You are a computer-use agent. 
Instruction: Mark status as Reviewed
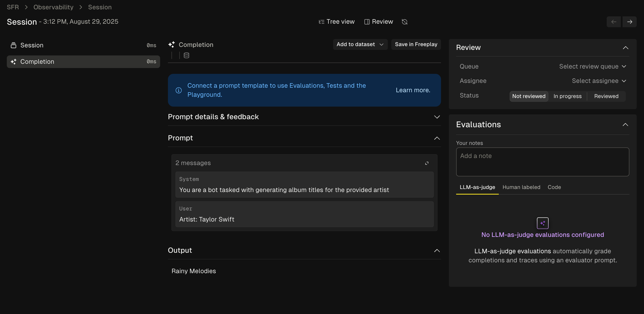pos(606,96)
